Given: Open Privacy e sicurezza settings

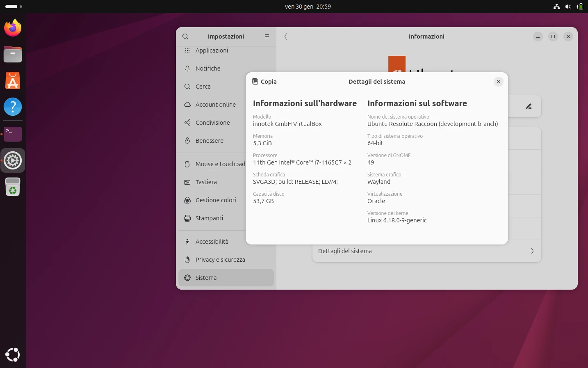Looking at the screenshot, I should coord(187,260).
